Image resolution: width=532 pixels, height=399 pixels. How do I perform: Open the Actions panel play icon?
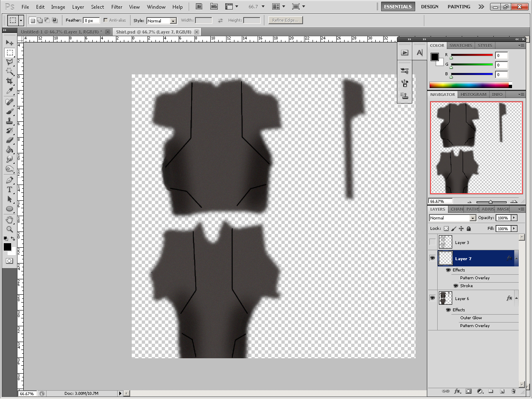pyautogui.click(x=404, y=52)
